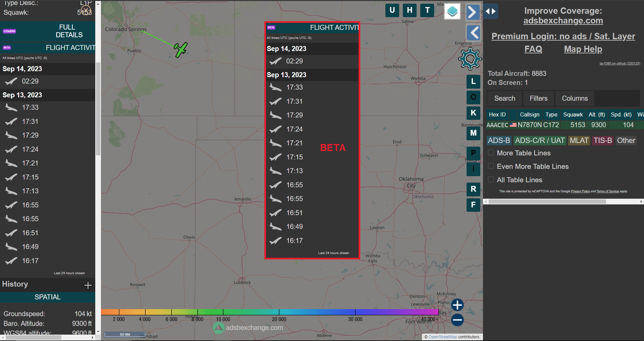
Task: Toggle the R map button
Action: coord(473,189)
